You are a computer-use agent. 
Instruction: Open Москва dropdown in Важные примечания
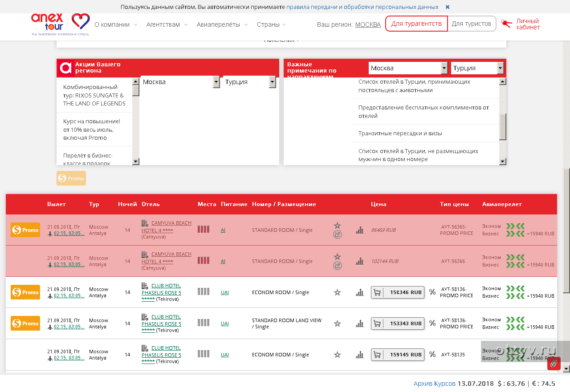pyautogui.click(x=408, y=68)
